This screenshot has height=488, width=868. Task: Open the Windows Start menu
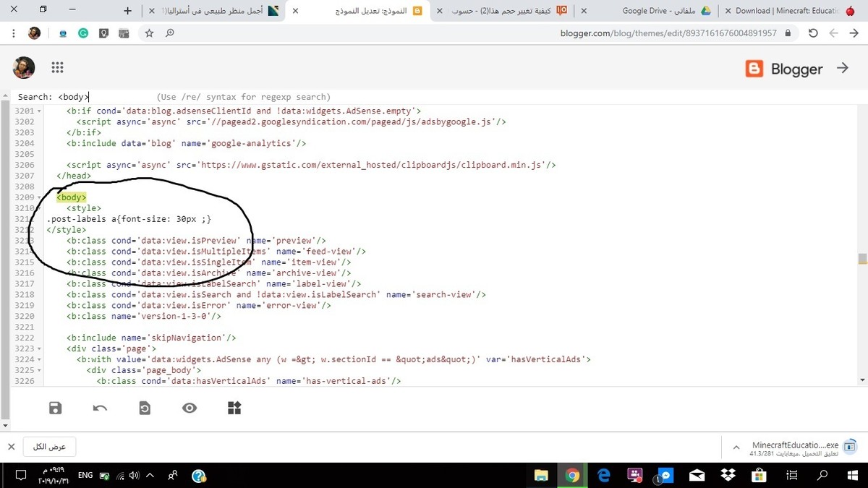[x=852, y=475]
